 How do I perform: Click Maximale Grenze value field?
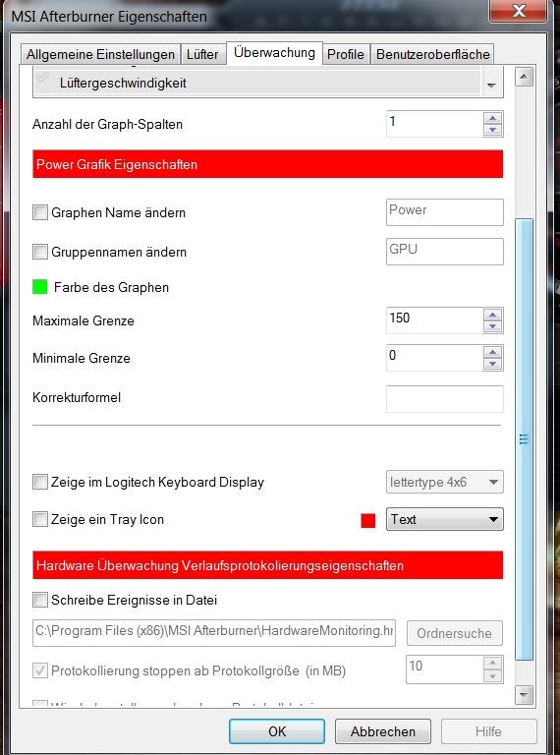pyautogui.click(x=434, y=320)
